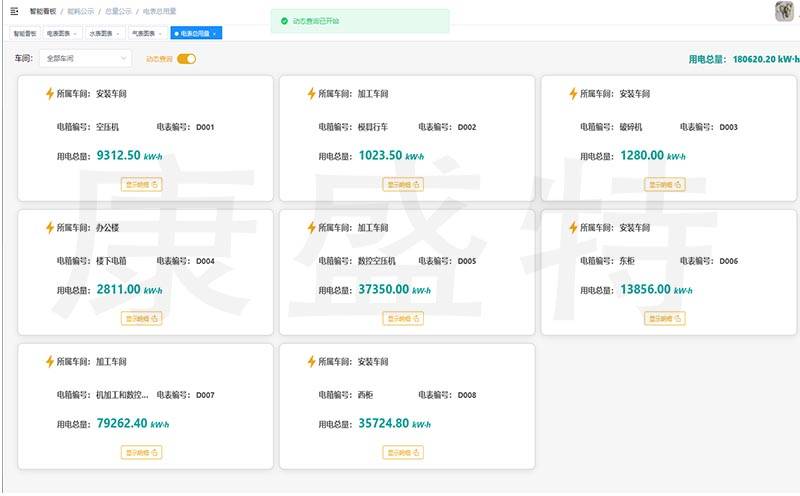This screenshot has width=800, height=496.
Task: Turn off the 动态查询 switch
Action: tap(186, 59)
